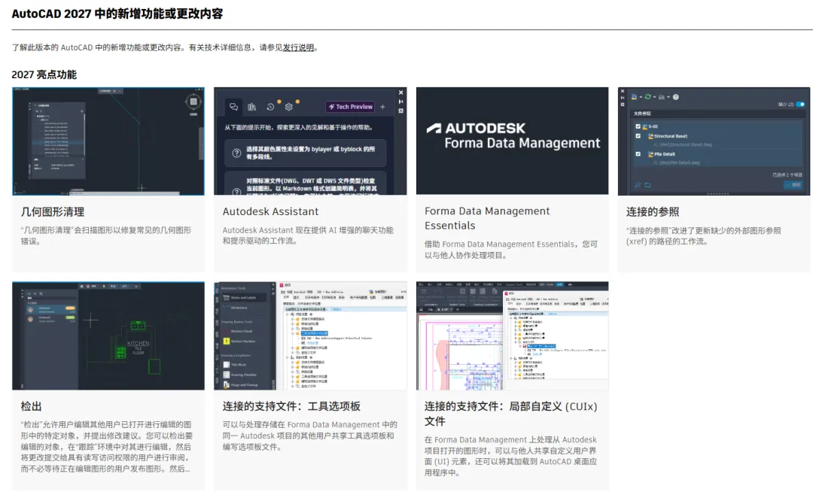Click the plus icon after Tech Preview

382,107
